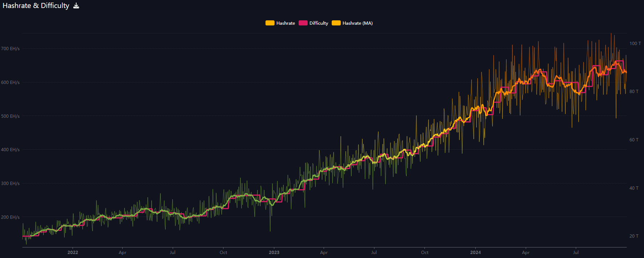This screenshot has height=258, width=644.
Task: Toggle the Hashrate (MA) legend label
Action: 357,23
